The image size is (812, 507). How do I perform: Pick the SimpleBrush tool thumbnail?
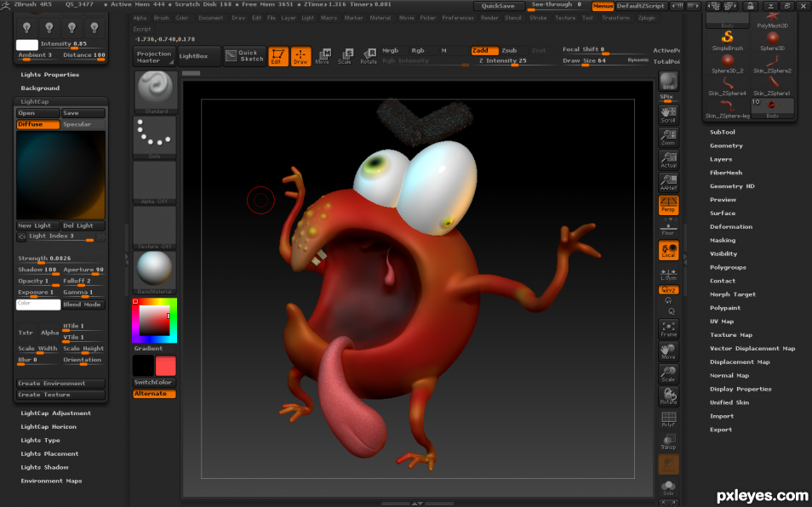[x=727, y=40]
